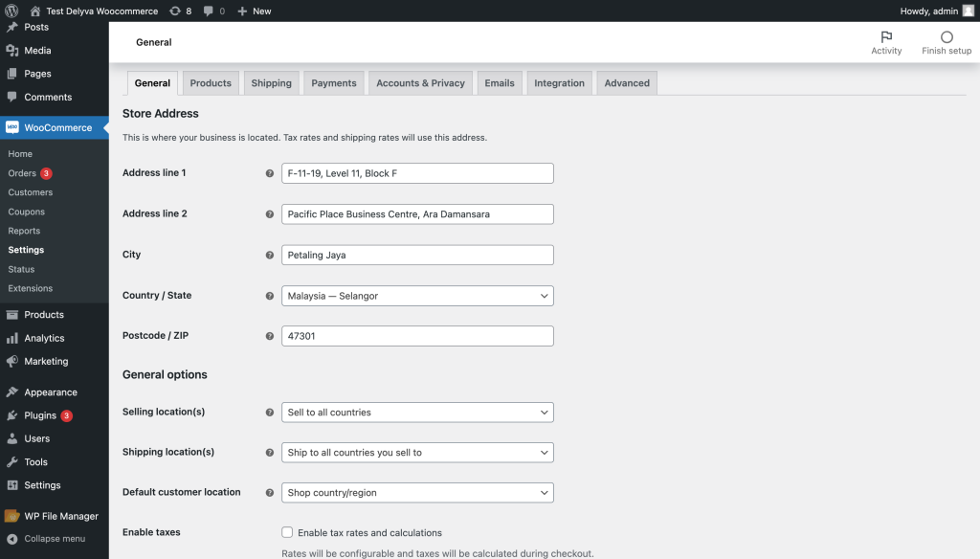Open the updates icon showing 8
Image resolution: width=980 pixels, height=559 pixels.
coord(175,11)
